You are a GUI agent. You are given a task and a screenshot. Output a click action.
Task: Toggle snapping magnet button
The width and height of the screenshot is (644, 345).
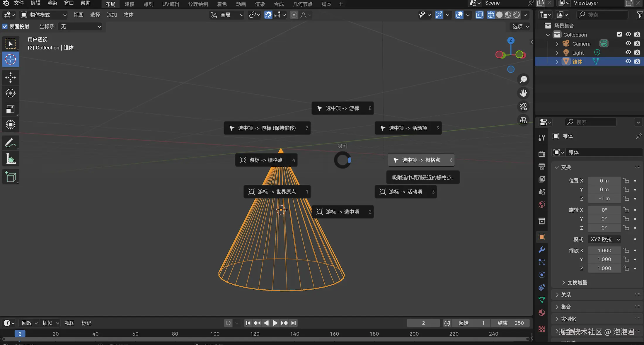[268, 15]
